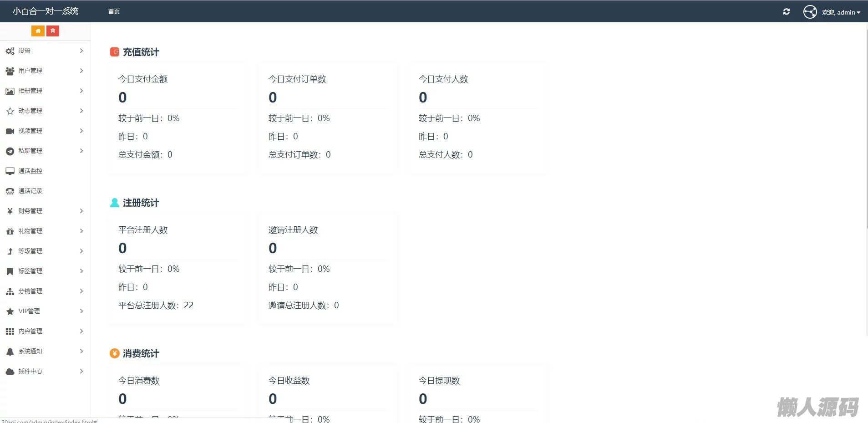Click the 今日支付金额 card title
The height and width of the screenshot is (423, 868).
[143, 79]
